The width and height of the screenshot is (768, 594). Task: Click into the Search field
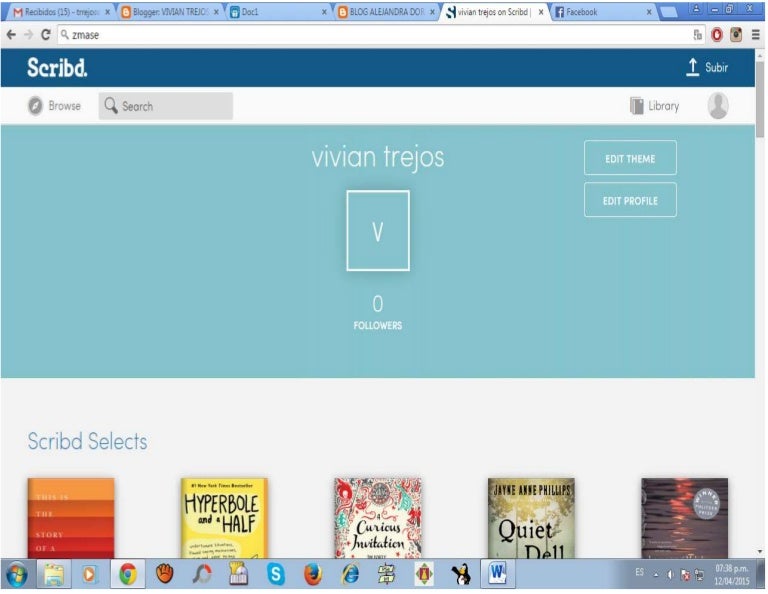click(166, 106)
